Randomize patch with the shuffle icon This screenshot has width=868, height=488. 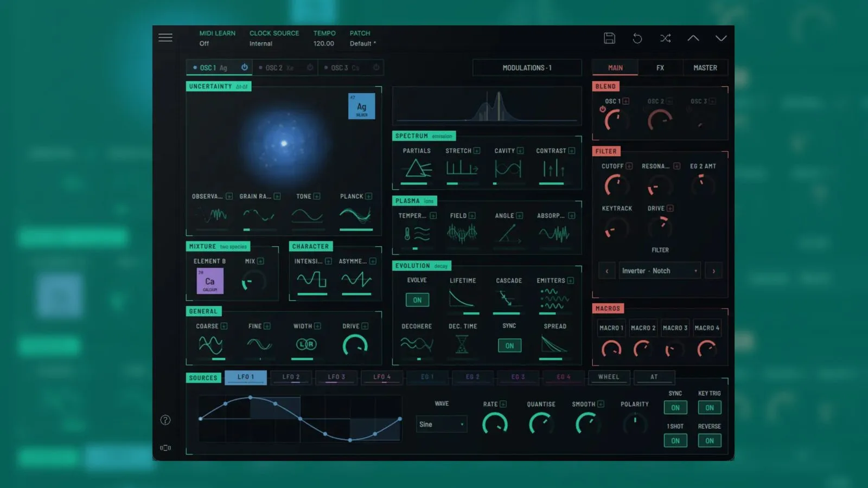[666, 38]
